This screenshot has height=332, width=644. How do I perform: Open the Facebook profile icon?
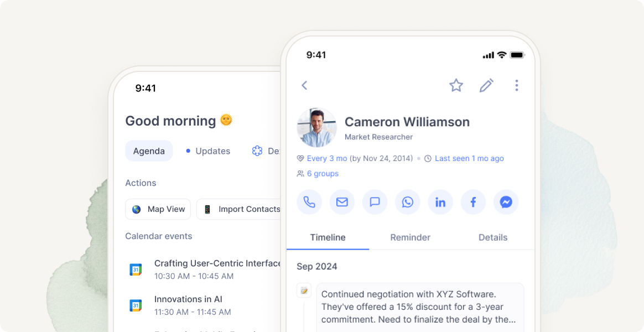pos(473,202)
